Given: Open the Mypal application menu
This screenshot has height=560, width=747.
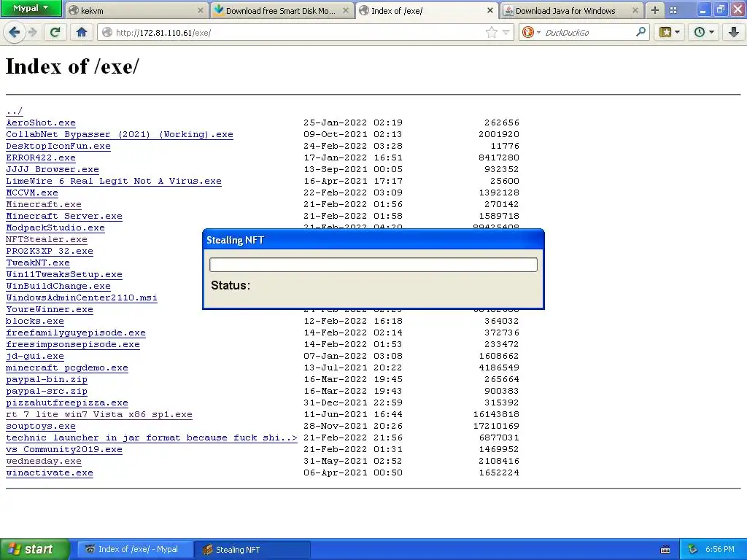Looking at the screenshot, I should click(x=31, y=8).
